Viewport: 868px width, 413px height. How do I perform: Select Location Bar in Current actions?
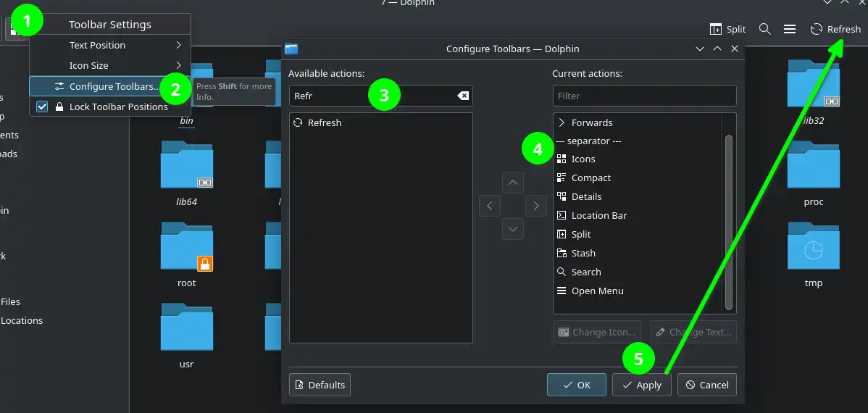pos(637,216)
